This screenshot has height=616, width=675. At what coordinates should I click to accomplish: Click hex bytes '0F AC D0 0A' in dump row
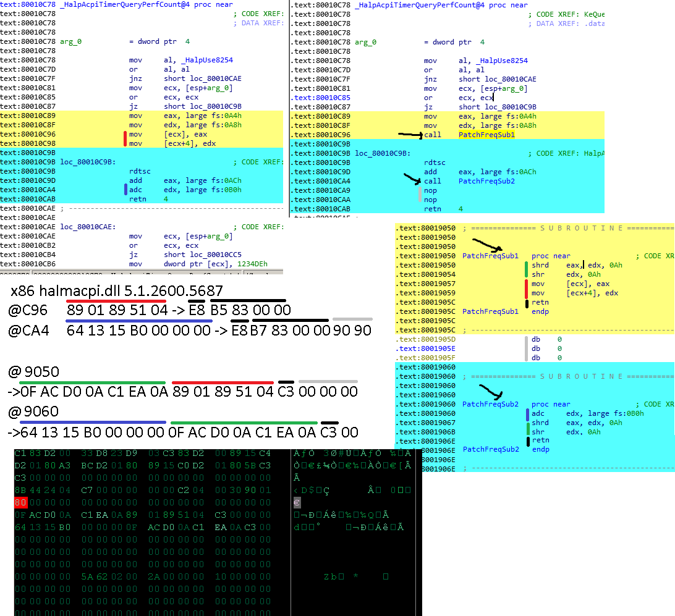[x=42, y=515]
